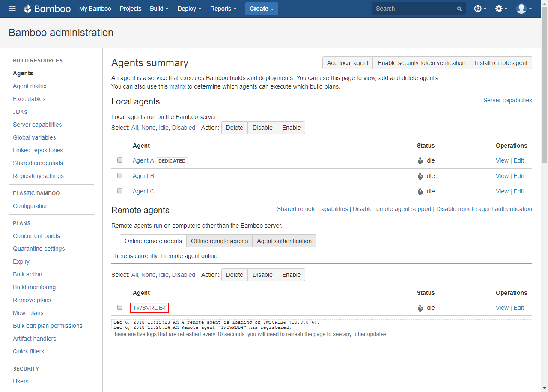Open the TWSVRDB4 agent link
The width and height of the screenshot is (548, 392).
point(149,308)
